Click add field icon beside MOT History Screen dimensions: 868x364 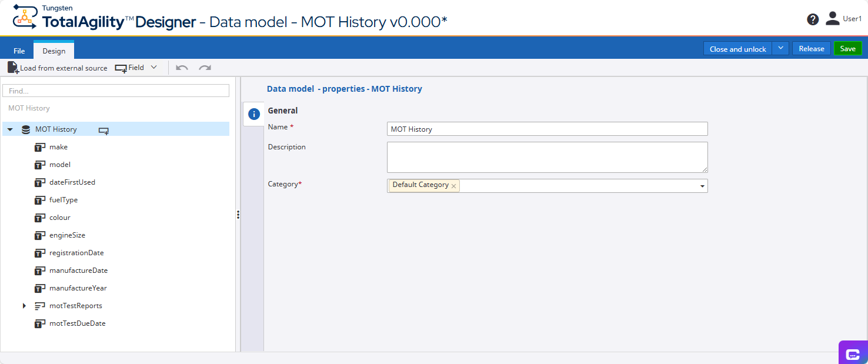(104, 130)
